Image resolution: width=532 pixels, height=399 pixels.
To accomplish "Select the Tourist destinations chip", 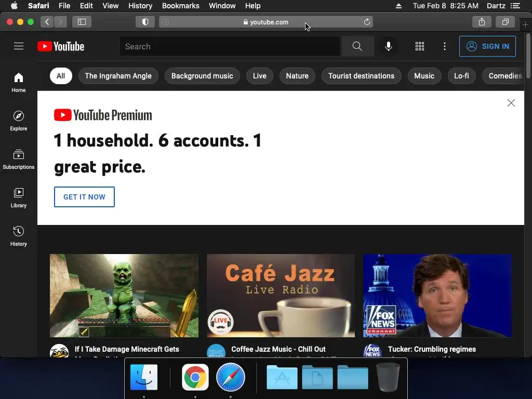I will coord(362,76).
